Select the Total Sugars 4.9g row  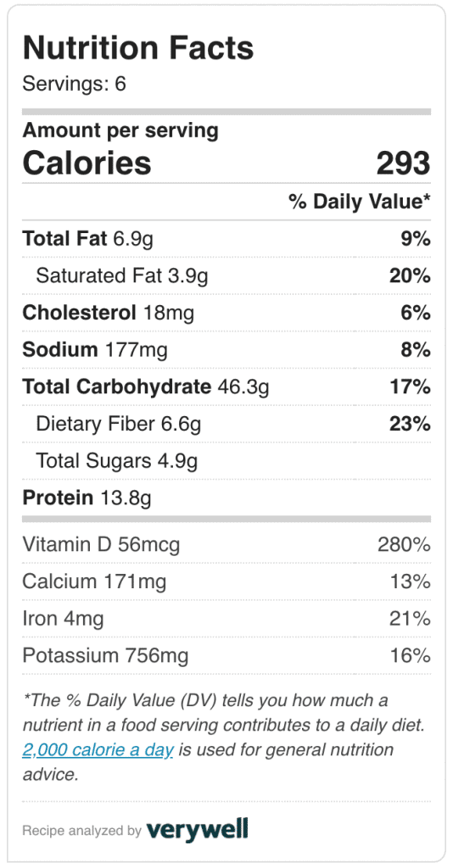226,460
